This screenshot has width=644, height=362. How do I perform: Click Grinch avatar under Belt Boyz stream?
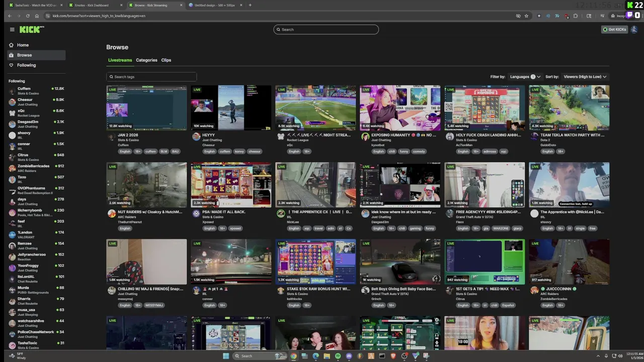365,290
